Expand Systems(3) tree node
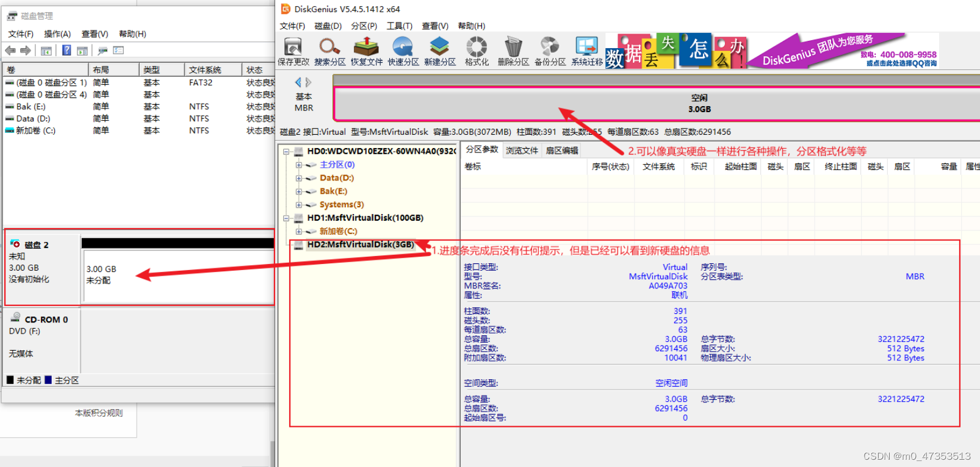This screenshot has width=980, height=467. 298,205
